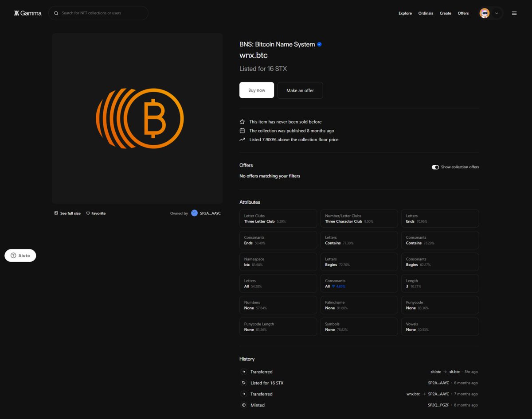
Task: Open first slt.btc sender link in history
Action: click(436, 372)
